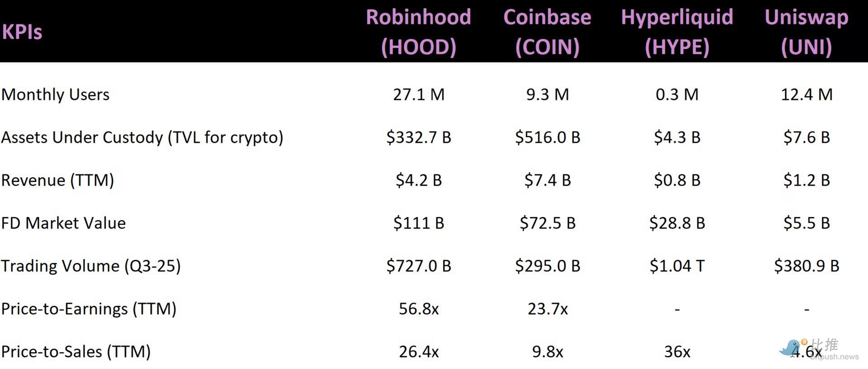Click the Revenue (TTM) row label
Viewport: 868px width, 369px height.
[57, 180]
